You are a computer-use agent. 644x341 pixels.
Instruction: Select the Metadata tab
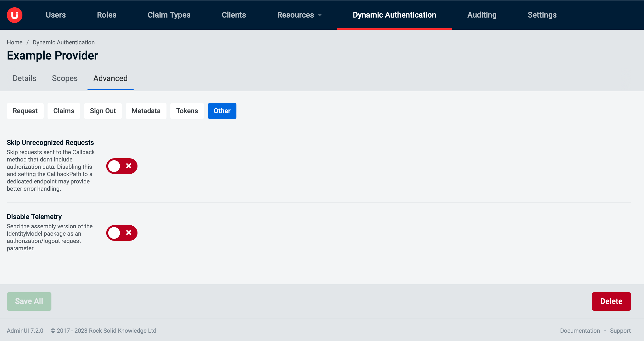pos(146,111)
